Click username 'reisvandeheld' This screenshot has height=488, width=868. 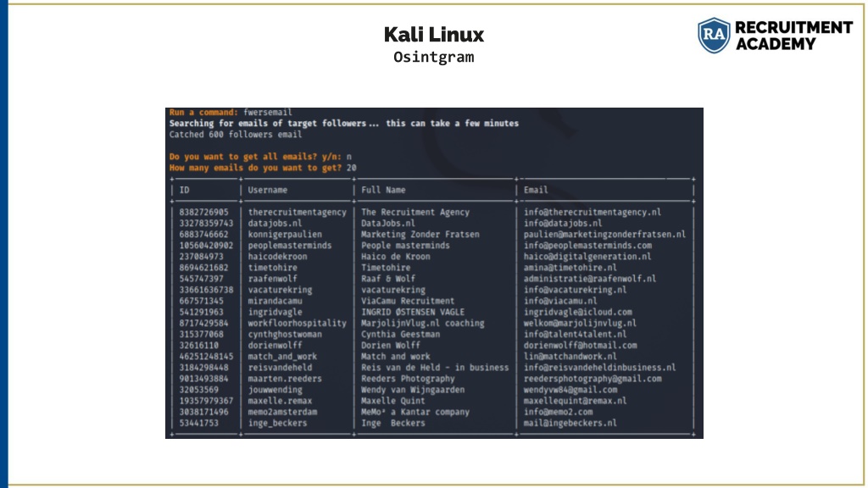280,367
